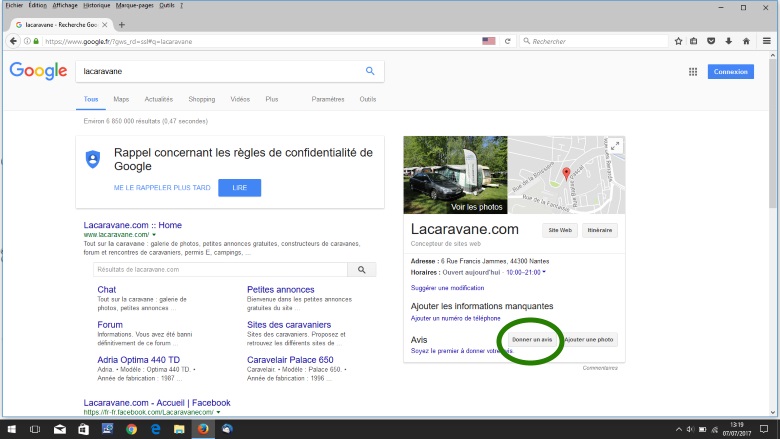The height and width of the screenshot is (439, 780).
Task: Open the Google apps grid icon
Action: pos(692,72)
